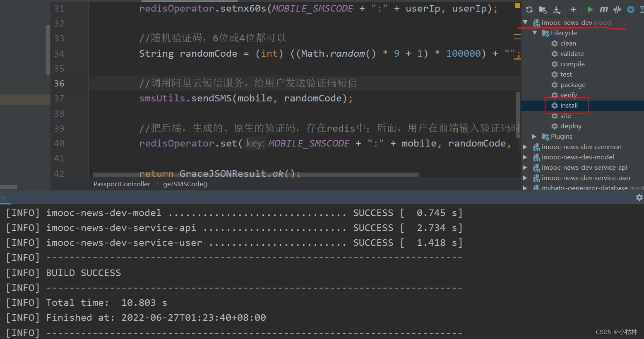Click getSMSCode() in the breadcrumb bar
644x339 pixels.
tap(185, 184)
